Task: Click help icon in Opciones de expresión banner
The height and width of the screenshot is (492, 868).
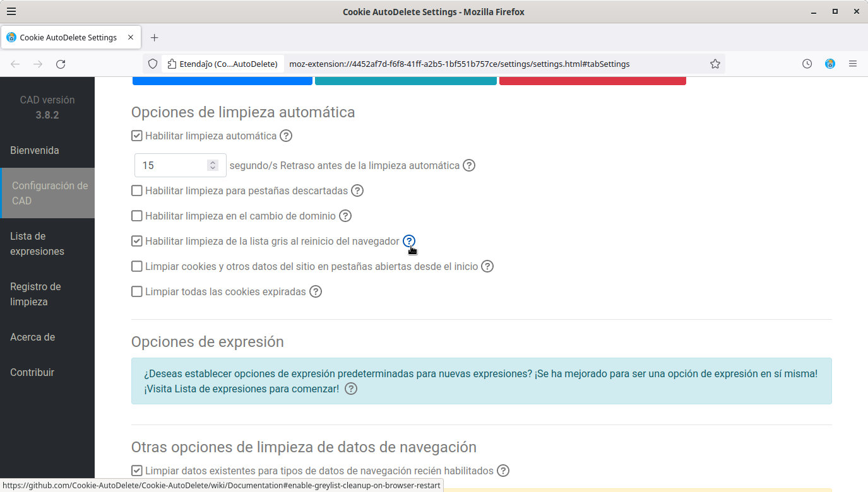Action: [x=351, y=389]
